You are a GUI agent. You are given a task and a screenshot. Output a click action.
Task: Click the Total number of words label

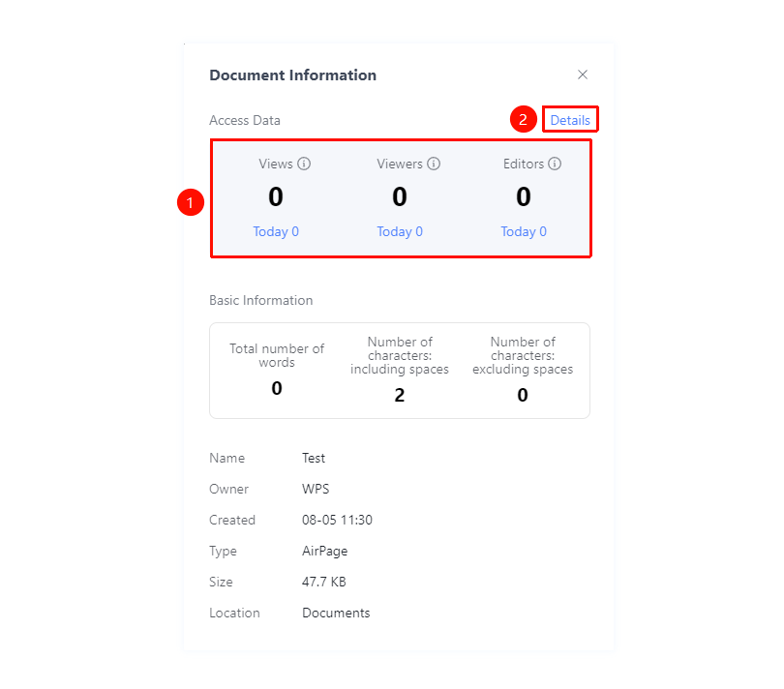pyautogui.click(x=277, y=355)
